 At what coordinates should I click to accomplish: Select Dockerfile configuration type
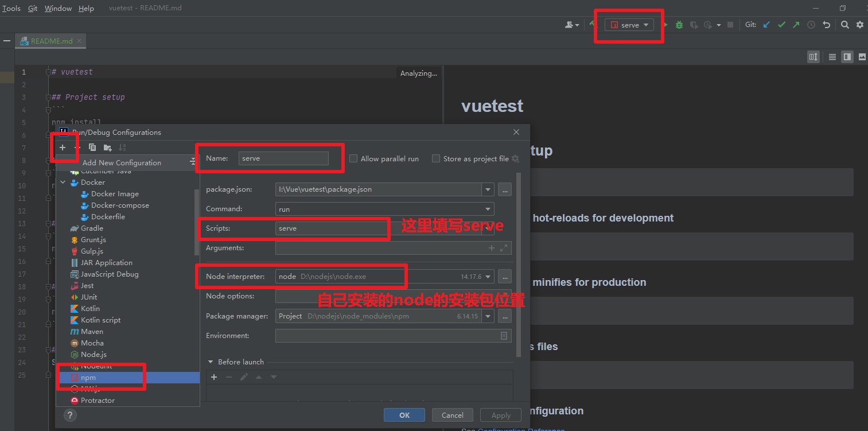[108, 217]
